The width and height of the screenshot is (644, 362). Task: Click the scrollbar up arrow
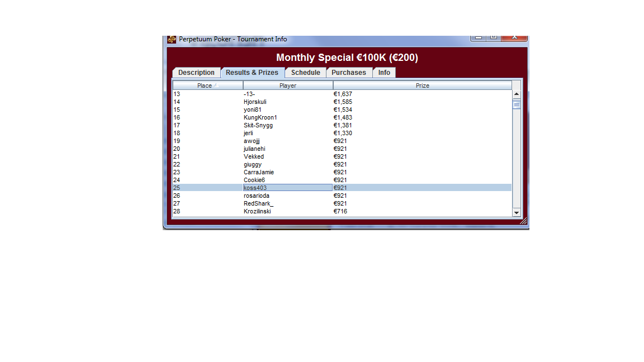(x=516, y=94)
